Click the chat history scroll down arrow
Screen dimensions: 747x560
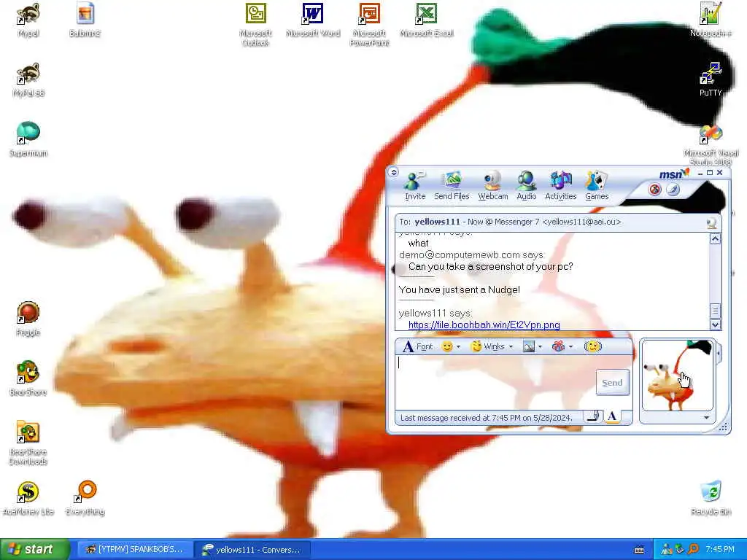[x=715, y=324]
